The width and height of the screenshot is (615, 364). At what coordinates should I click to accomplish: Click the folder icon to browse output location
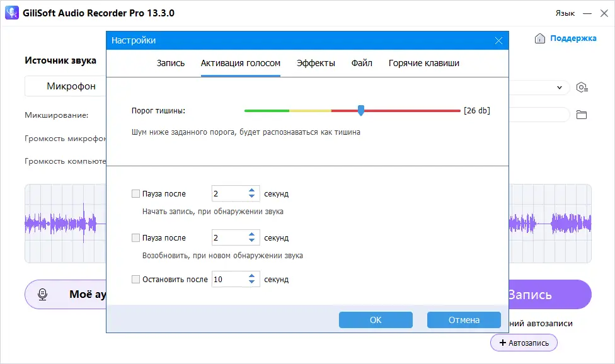point(582,115)
